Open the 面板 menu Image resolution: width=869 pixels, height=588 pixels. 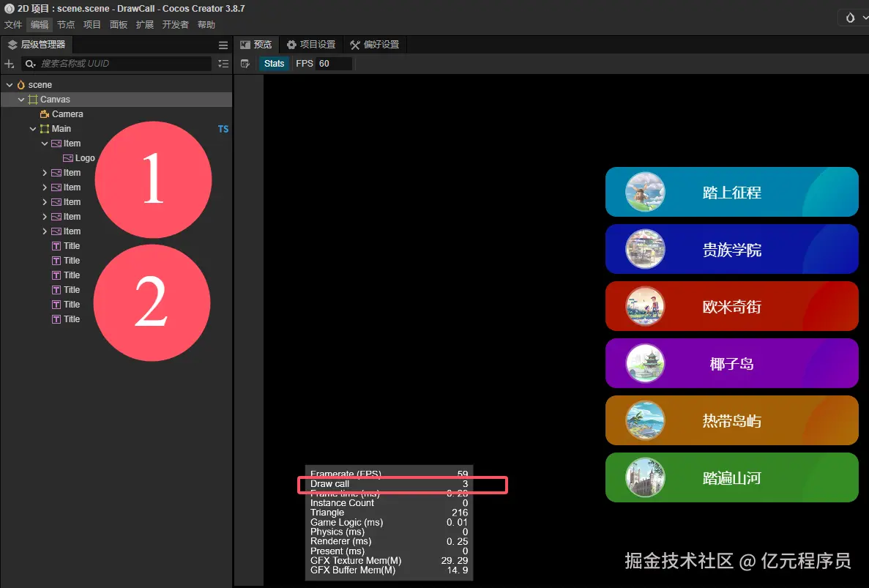119,24
